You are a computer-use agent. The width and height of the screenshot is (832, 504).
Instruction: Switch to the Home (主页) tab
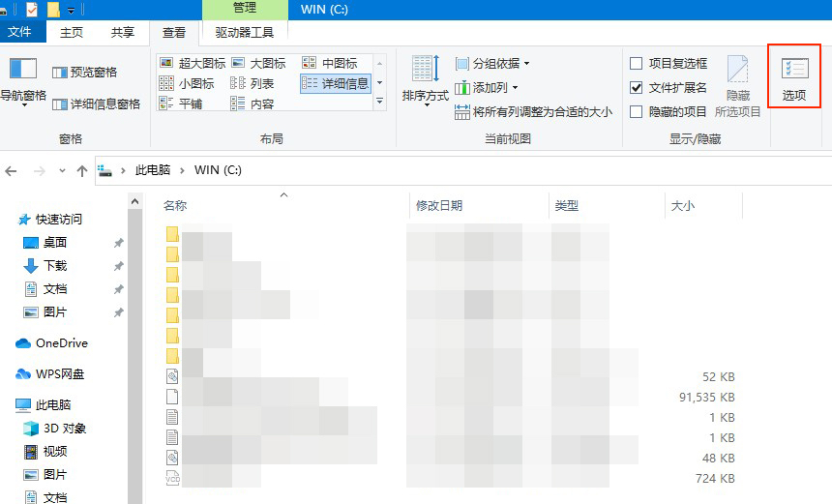72,32
